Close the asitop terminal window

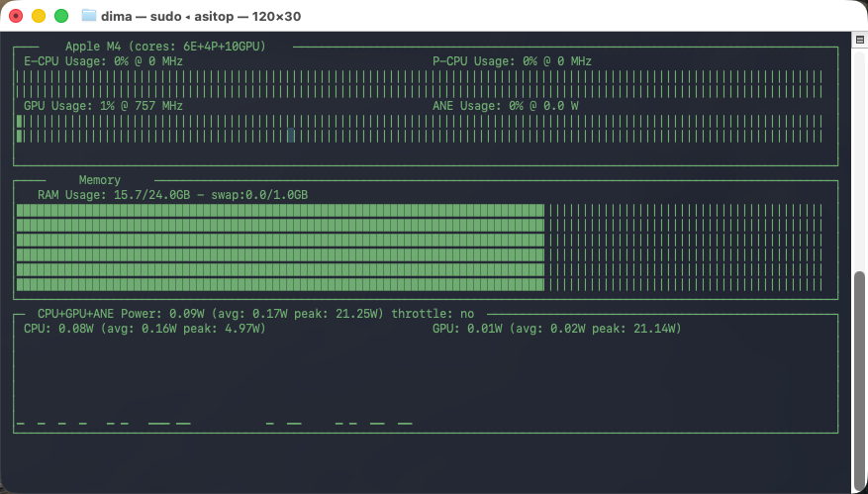(x=17, y=16)
